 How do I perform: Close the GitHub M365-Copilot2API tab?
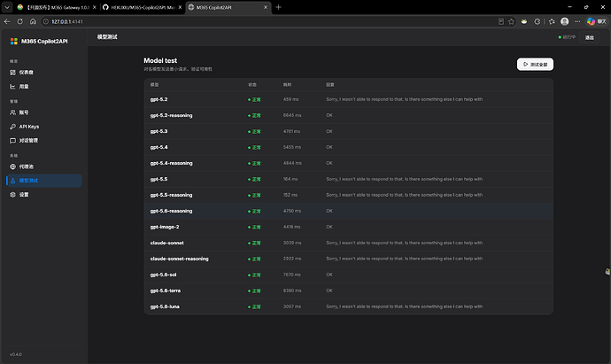click(180, 7)
